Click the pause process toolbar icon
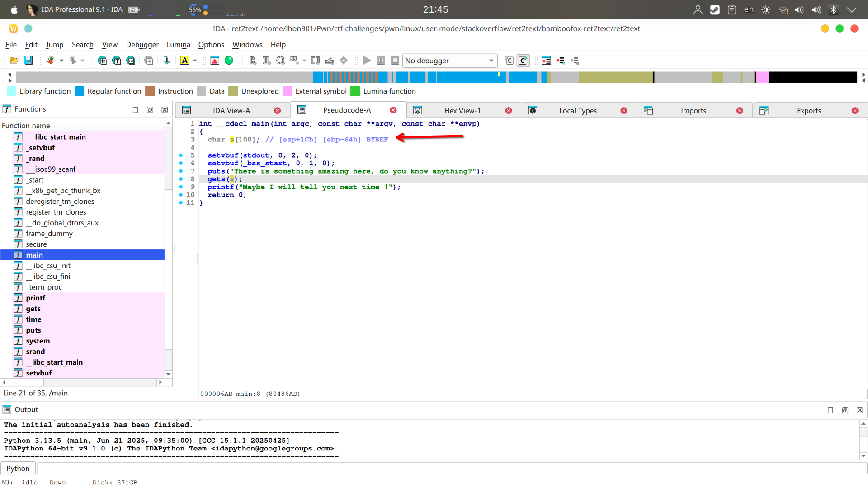 tap(381, 61)
